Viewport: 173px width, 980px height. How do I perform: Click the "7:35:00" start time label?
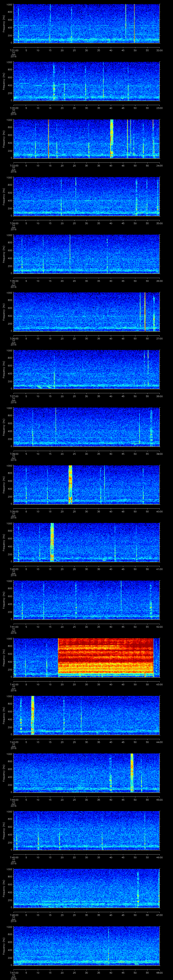point(14,281)
